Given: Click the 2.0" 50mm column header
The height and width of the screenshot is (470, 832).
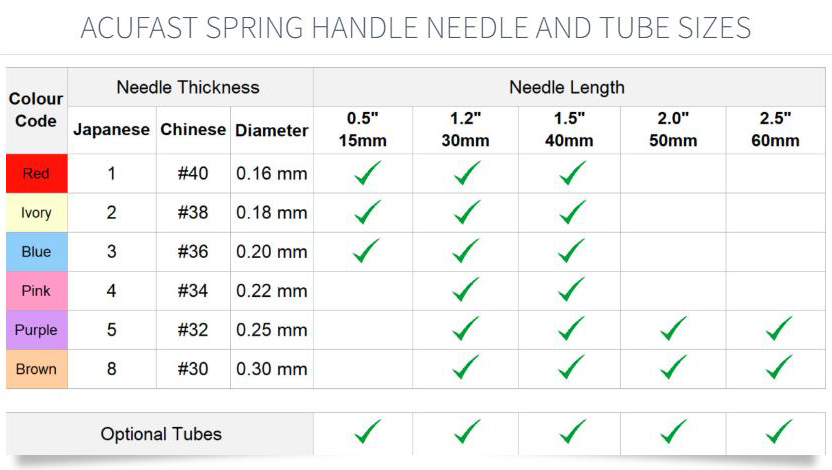Looking at the screenshot, I should (x=673, y=129).
